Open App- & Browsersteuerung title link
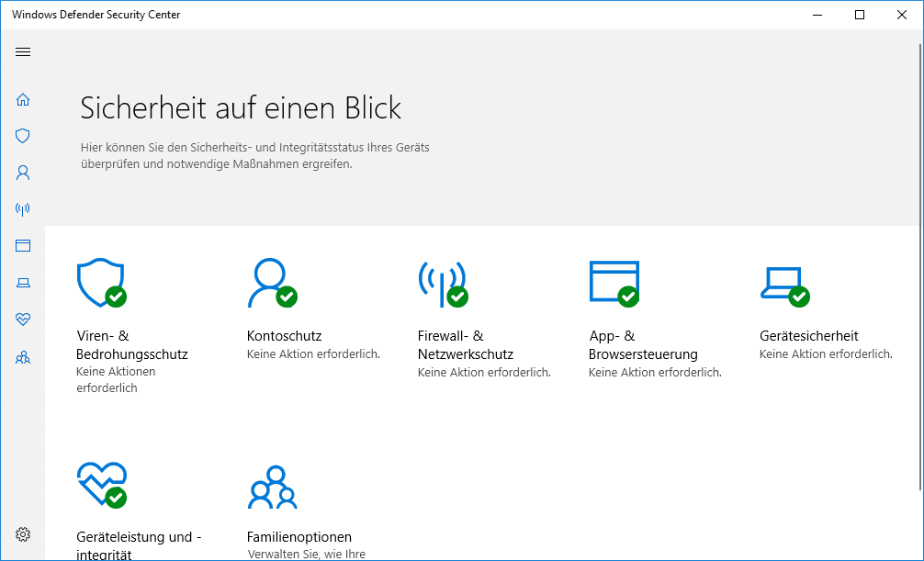924x561 pixels. click(x=643, y=344)
